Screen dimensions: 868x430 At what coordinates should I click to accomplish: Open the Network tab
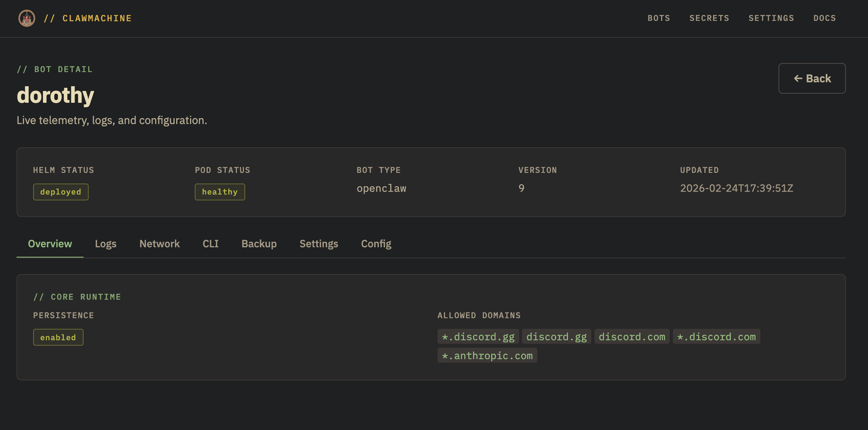click(x=159, y=243)
